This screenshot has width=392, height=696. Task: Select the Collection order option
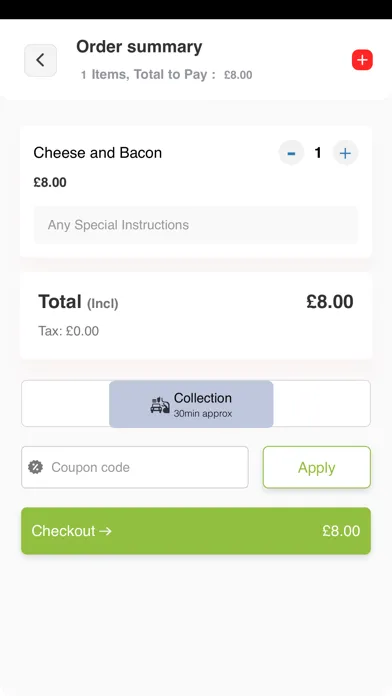coord(191,404)
